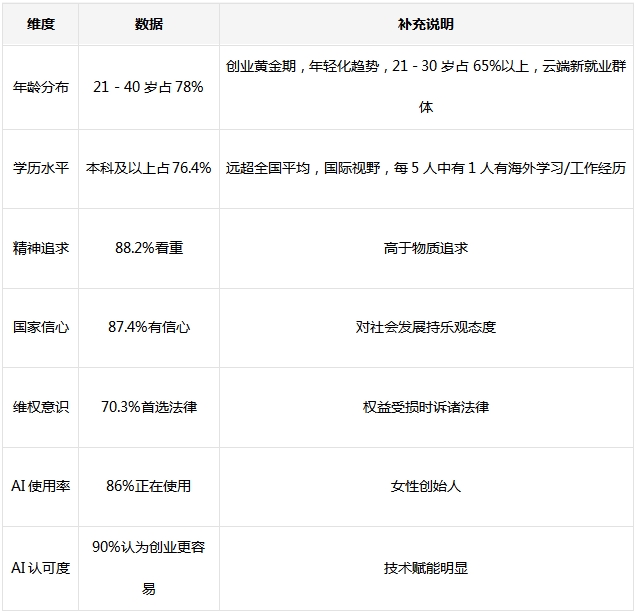Click the 补充说明 column header
Image resolution: width=636 pixels, height=613 pixels.
425,24
